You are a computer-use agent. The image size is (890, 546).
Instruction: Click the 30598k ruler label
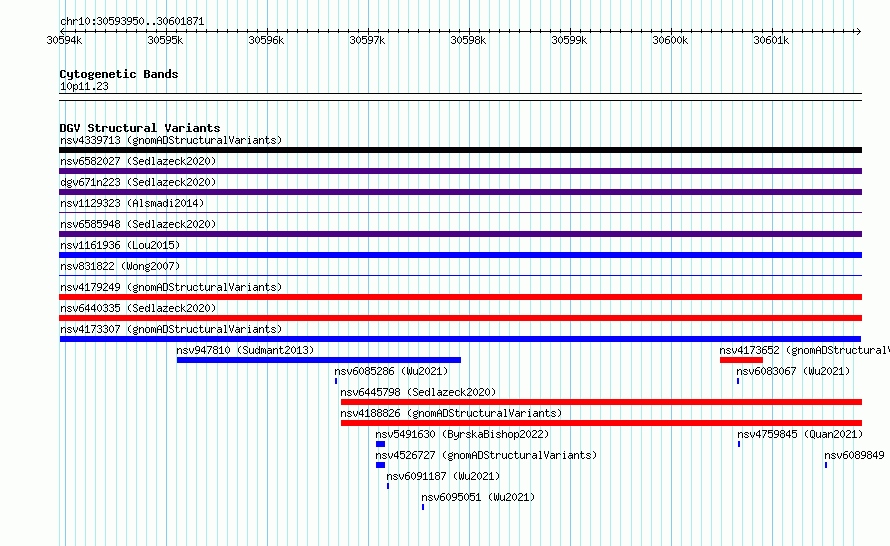pos(468,40)
